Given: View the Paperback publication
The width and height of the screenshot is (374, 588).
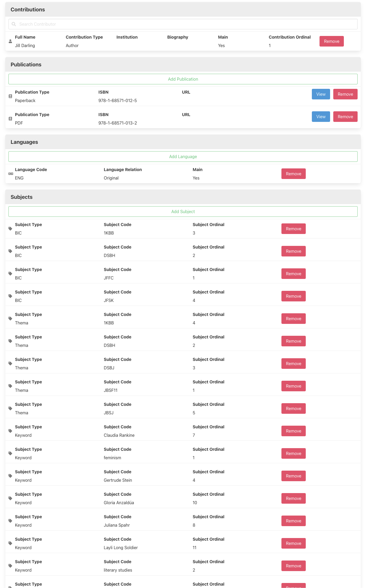Looking at the screenshot, I should click(x=321, y=94).
